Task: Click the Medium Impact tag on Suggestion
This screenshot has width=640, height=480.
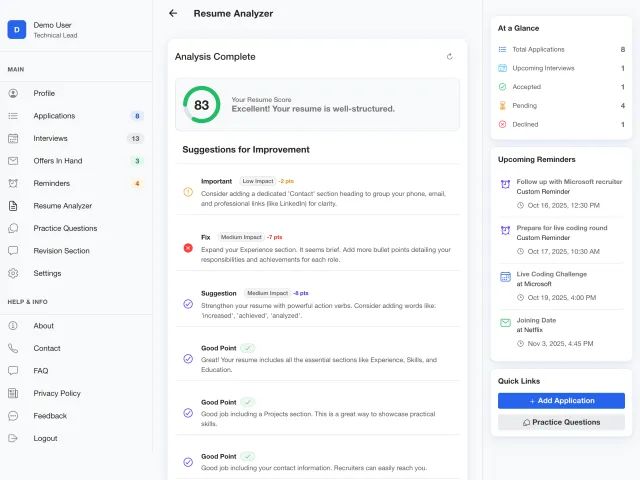Action: tap(268, 293)
